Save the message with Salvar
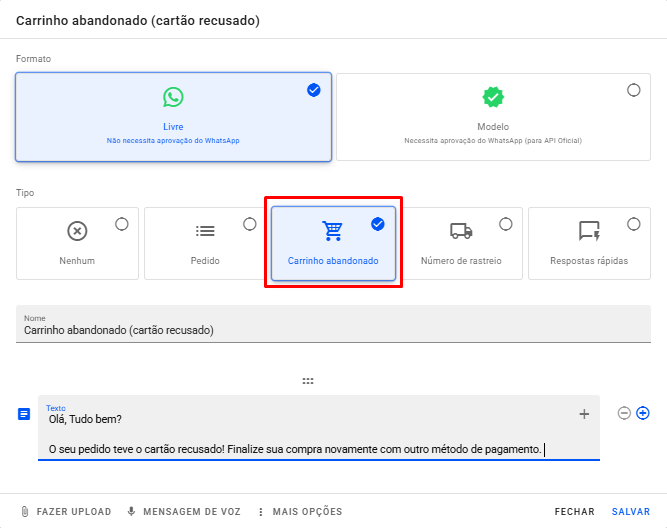 (x=631, y=511)
